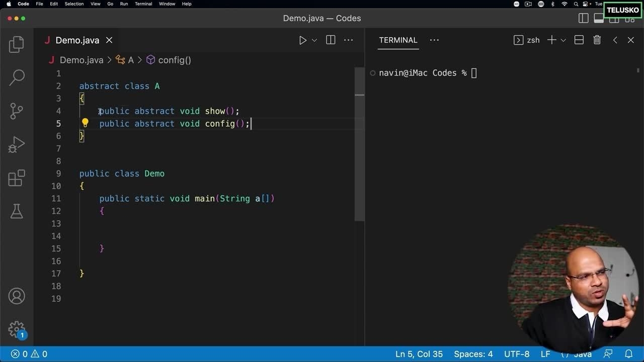Toggle the split editor layout button
644x362 pixels.
[x=331, y=40]
